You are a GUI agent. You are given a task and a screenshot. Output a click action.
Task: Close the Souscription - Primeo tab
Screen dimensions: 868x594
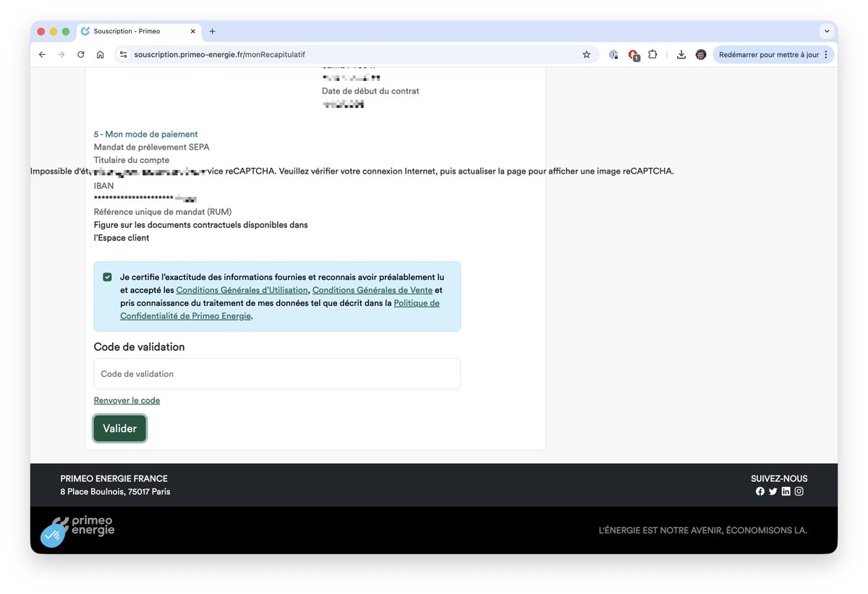click(193, 31)
